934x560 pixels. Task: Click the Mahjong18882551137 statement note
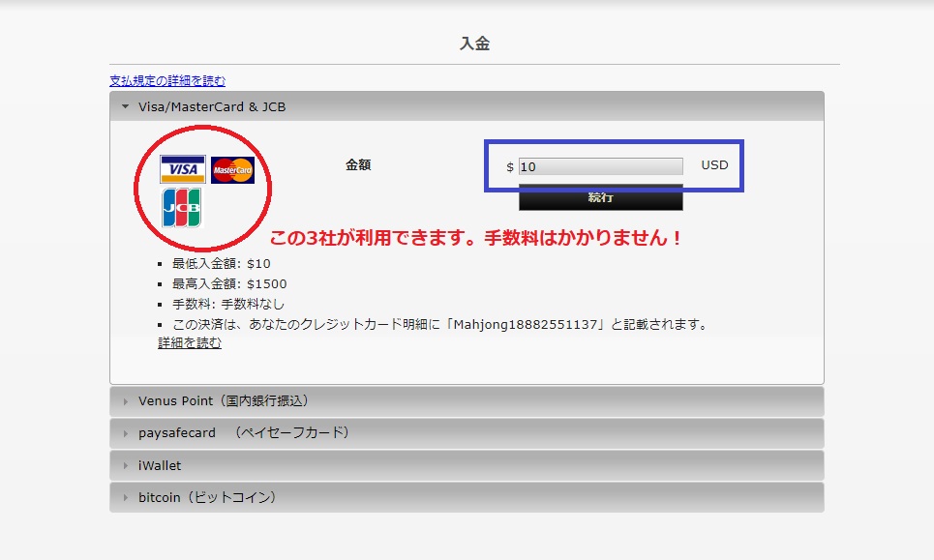[x=440, y=324]
